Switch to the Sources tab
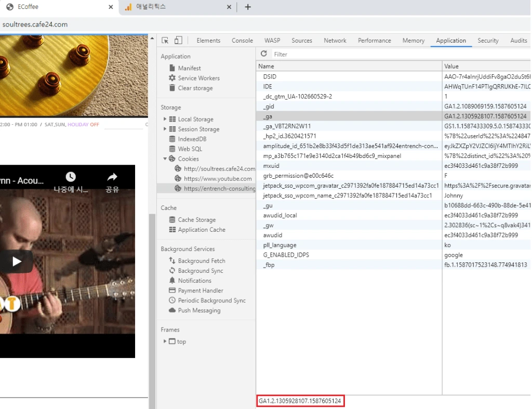The width and height of the screenshot is (532, 409). (x=302, y=41)
